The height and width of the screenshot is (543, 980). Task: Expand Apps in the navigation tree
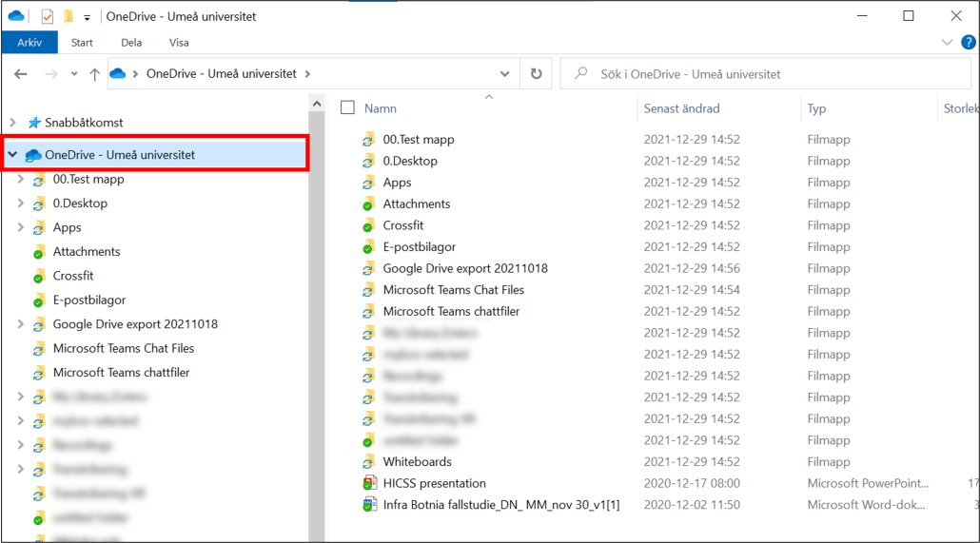21,227
